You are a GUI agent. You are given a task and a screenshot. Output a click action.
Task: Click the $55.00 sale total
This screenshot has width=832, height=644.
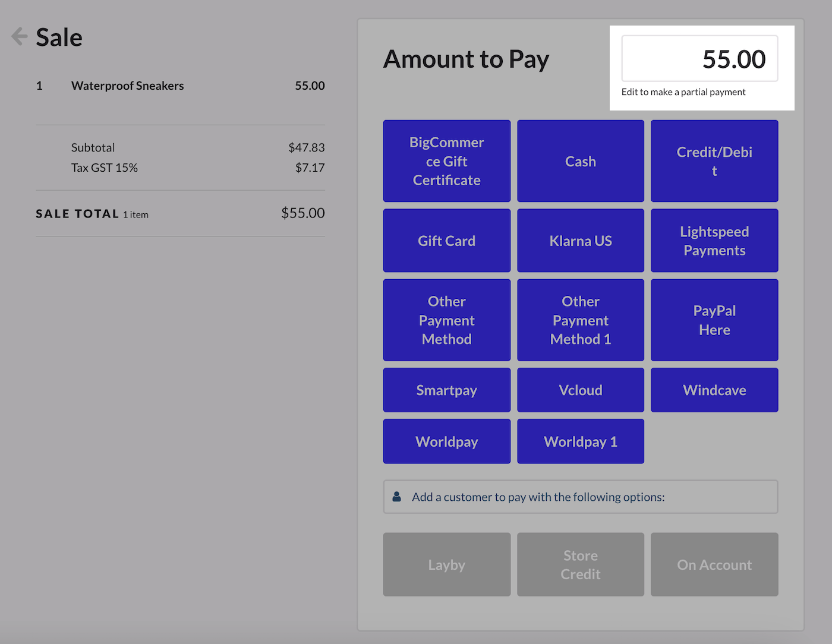coord(303,213)
